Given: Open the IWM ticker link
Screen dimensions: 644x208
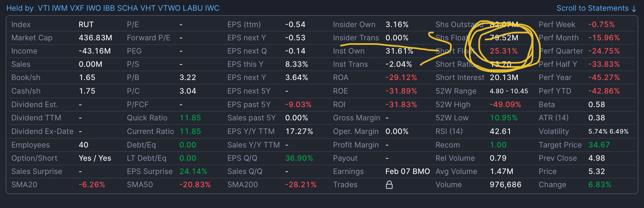Looking at the screenshot, I should (x=60, y=8).
